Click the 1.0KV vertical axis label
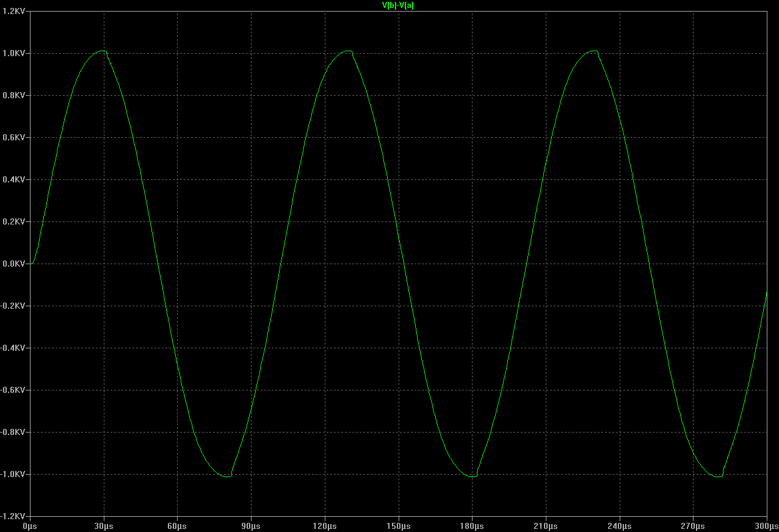This screenshot has width=779, height=532. point(15,53)
